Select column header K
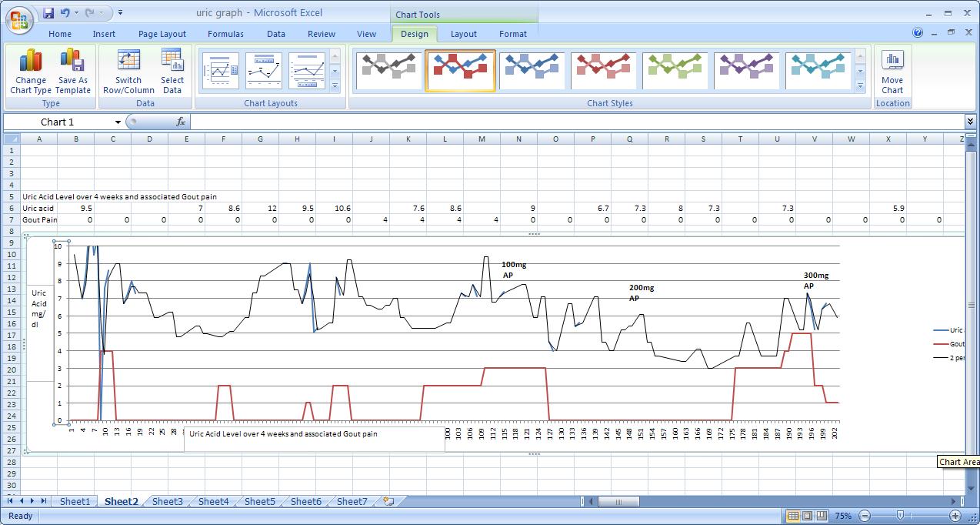The width and height of the screenshot is (980, 525). [408, 139]
